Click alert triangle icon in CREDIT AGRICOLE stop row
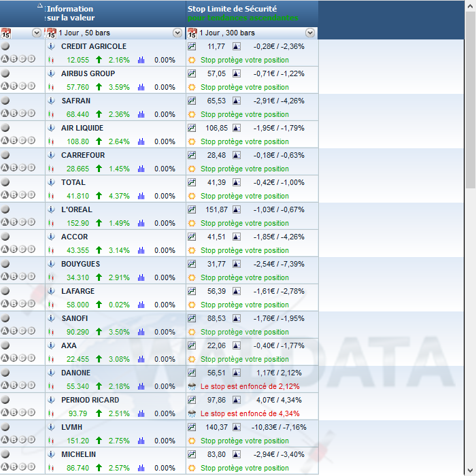 [237, 46]
